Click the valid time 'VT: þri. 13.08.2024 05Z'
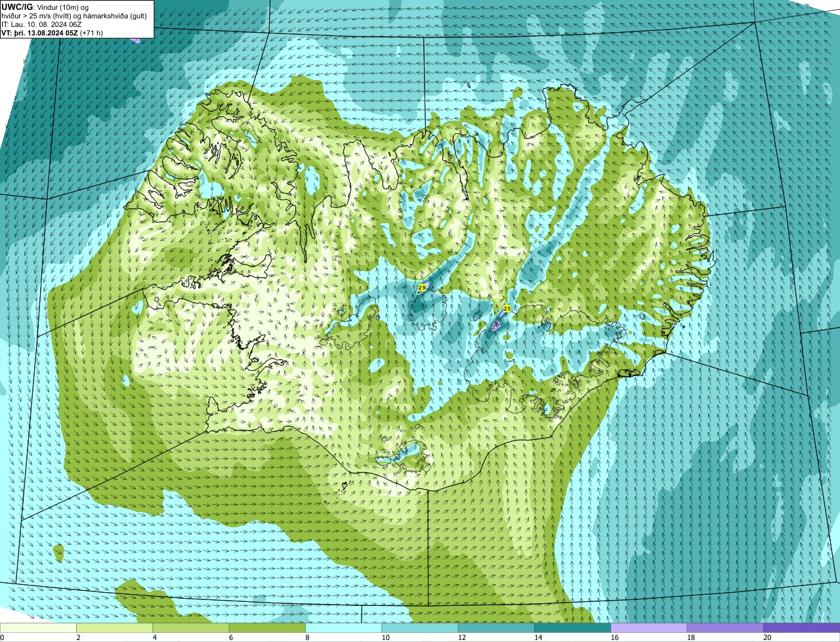This screenshot has width=840, height=642. tap(39, 33)
